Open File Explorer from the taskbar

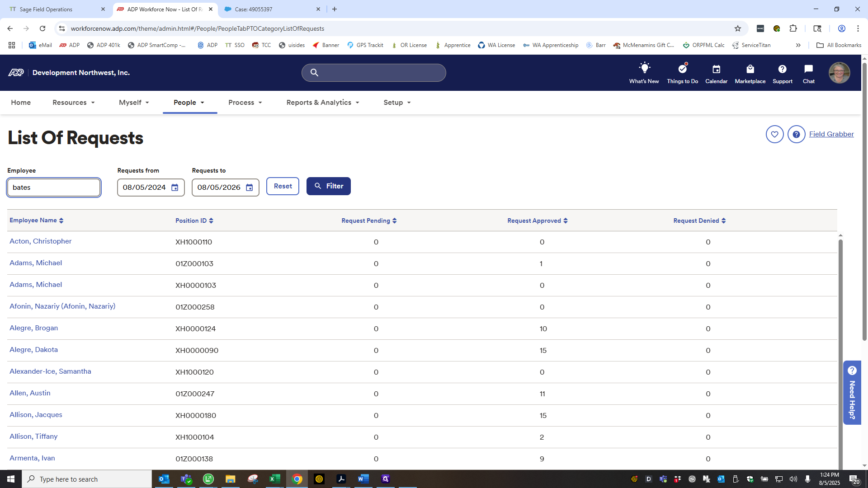point(230,479)
